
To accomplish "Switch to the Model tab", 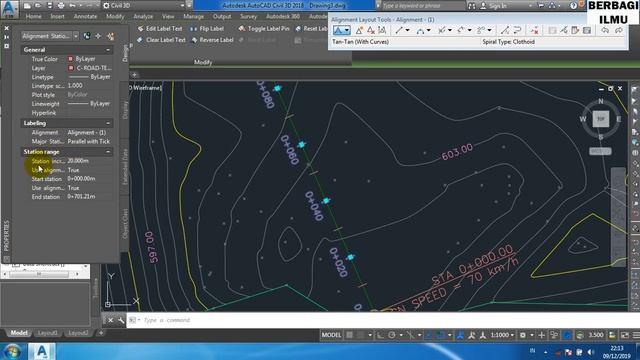I will pyautogui.click(x=19, y=333).
